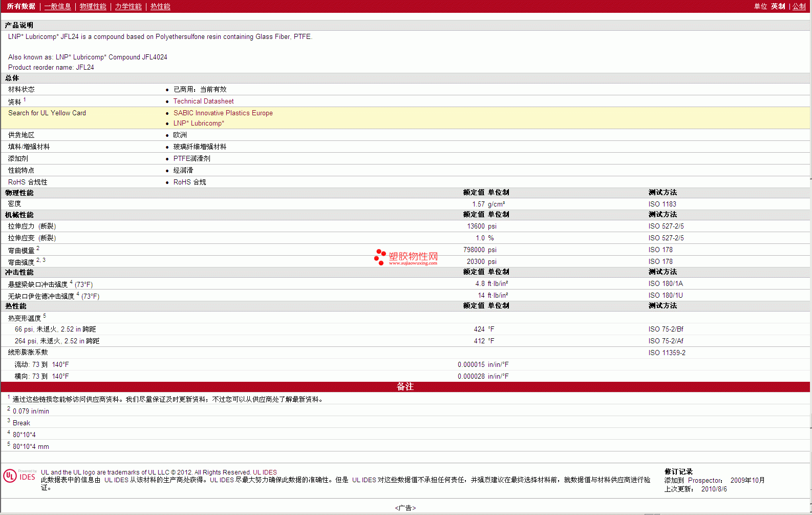Click footnote 2 next to 弯曲模量
812x515 pixels.
(x=38, y=248)
